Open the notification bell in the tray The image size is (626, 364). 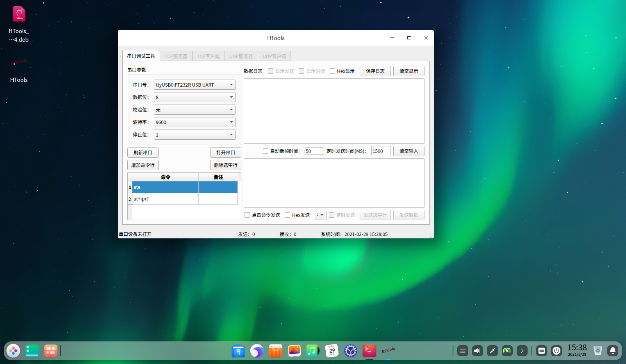pyautogui.click(x=612, y=351)
